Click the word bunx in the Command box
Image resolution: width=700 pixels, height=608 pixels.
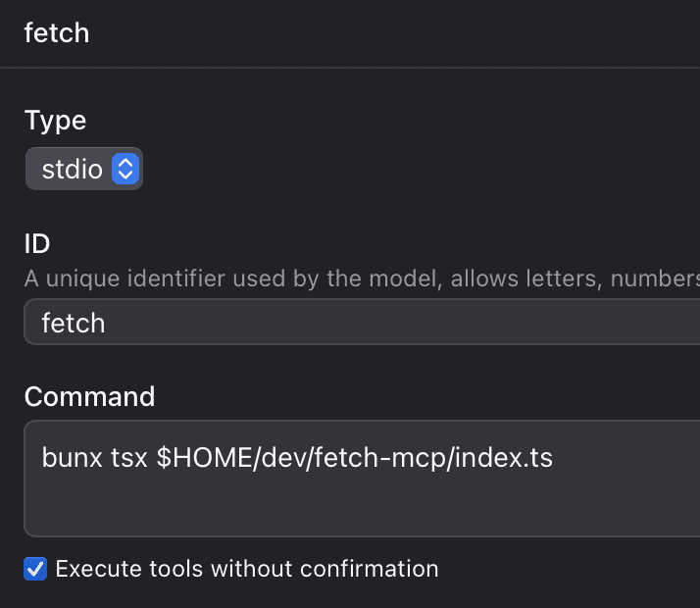72,458
